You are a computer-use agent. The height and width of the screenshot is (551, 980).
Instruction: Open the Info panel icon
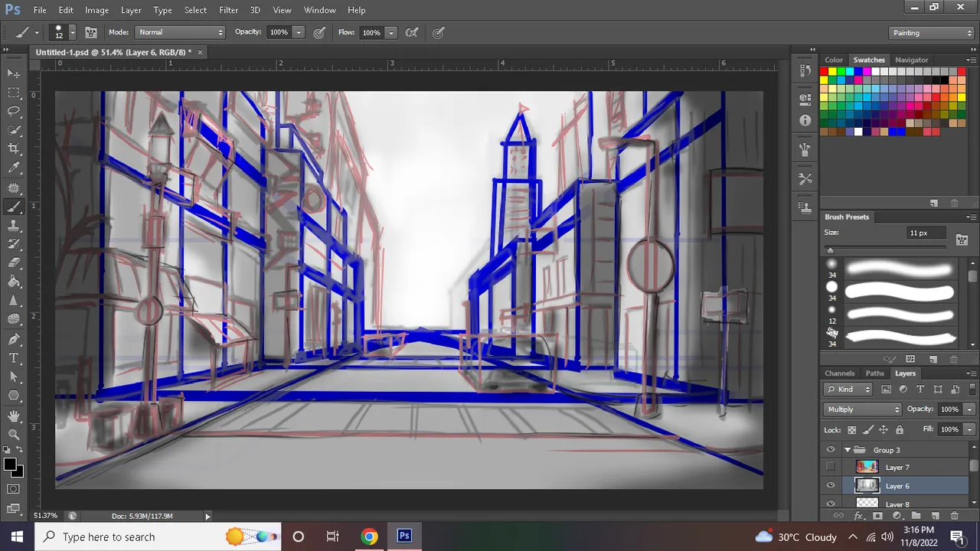pyautogui.click(x=805, y=120)
